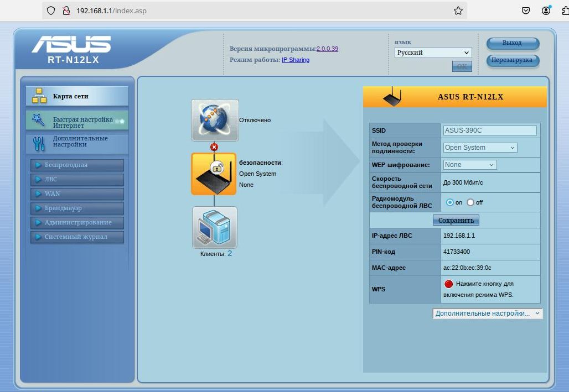Expand ЛВС menu item

click(77, 180)
